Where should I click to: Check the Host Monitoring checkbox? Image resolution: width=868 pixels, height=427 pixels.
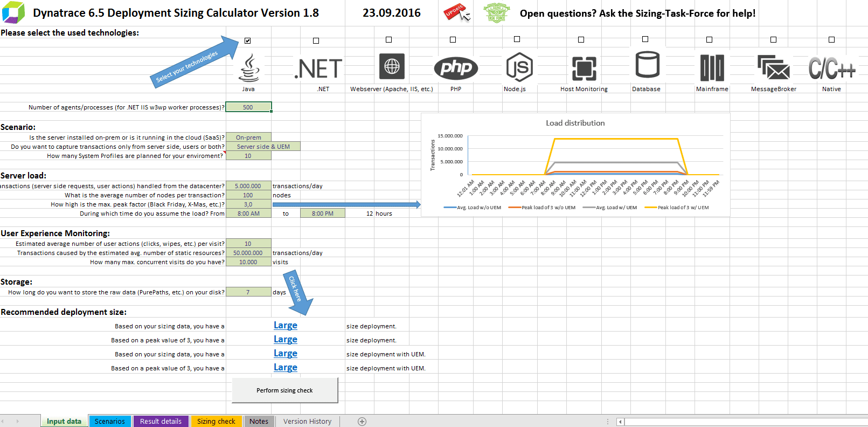point(581,39)
